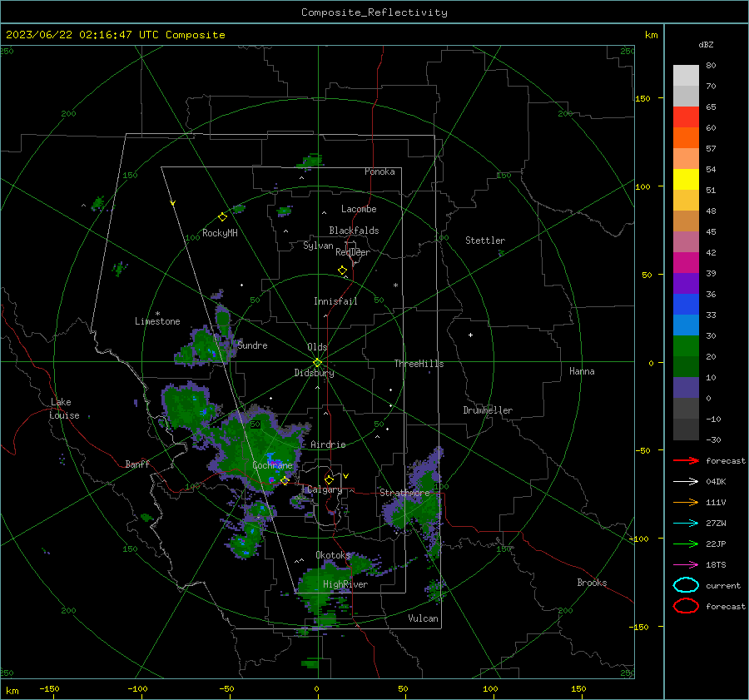Click the yellow diamond marker beside Cochrane
The height and width of the screenshot is (700, 749).
(x=285, y=480)
